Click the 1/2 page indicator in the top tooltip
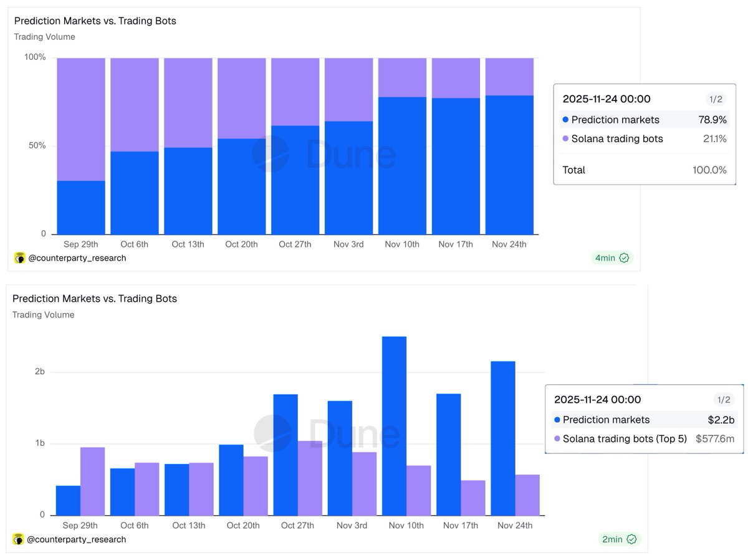Image resolution: width=748 pixels, height=560 pixels. click(x=714, y=99)
